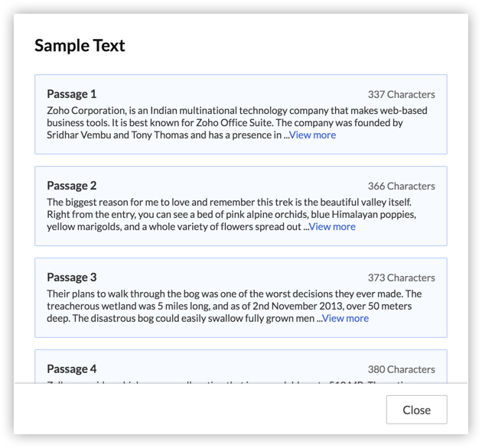Image resolution: width=482 pixels, height=448 pixels.
Task: Open View more link in Passage 1
Action: pos(312,135)
